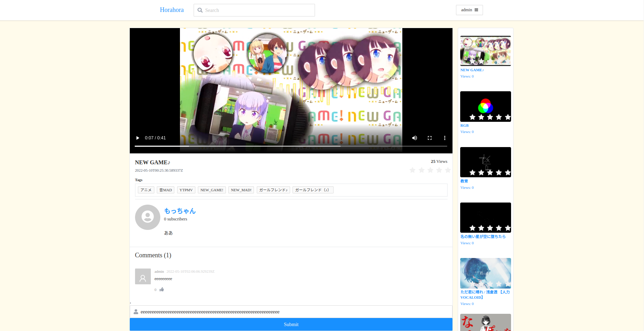Open the RGB title link

pos(464,126)
